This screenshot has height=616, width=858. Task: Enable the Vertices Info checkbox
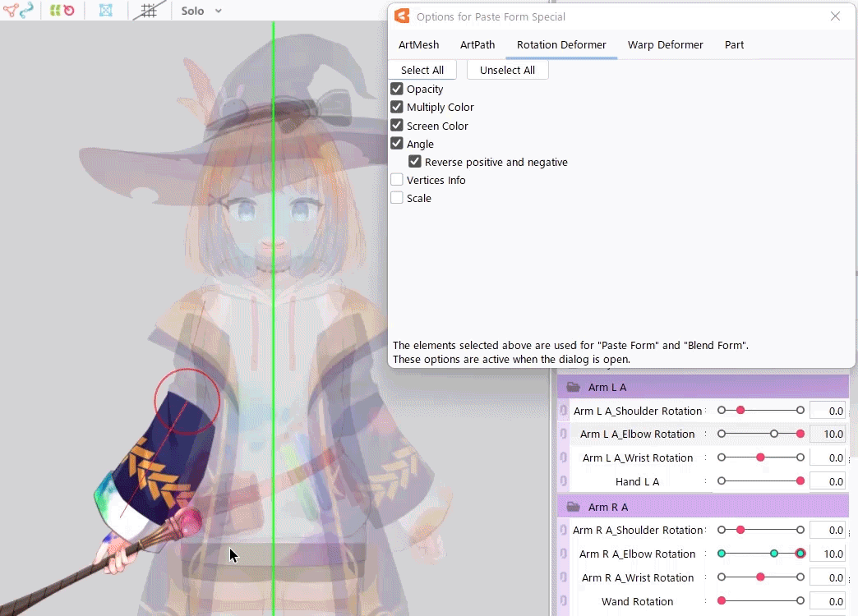397,180
